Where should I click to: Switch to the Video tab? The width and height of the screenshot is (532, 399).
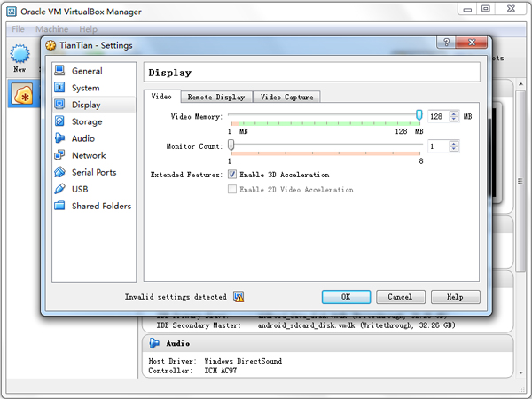tap(161, 97)
